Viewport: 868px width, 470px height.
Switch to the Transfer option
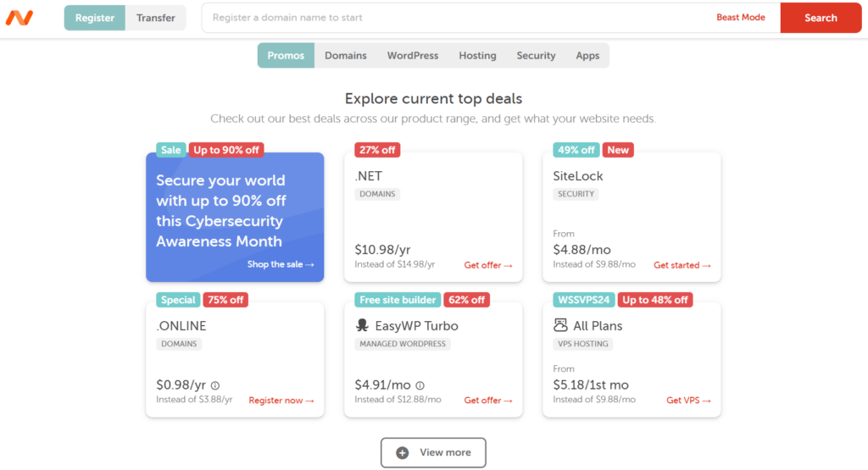coord(156,18)
